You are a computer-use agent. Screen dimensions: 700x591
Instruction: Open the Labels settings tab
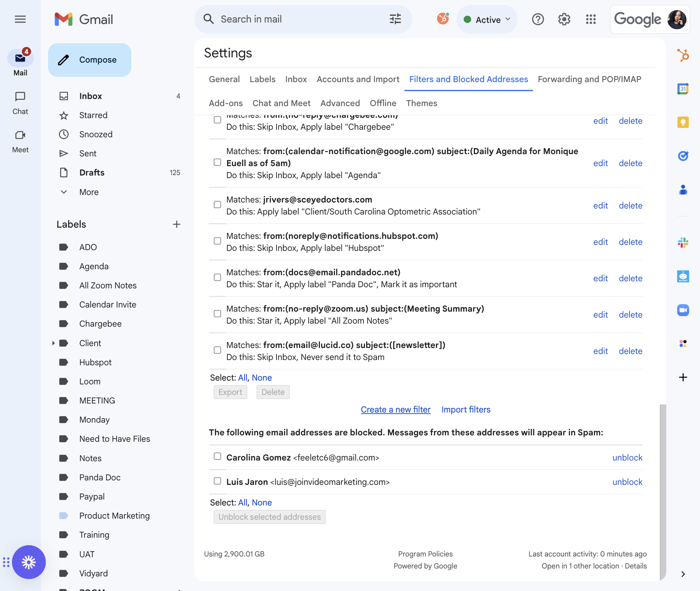(262, 79)
